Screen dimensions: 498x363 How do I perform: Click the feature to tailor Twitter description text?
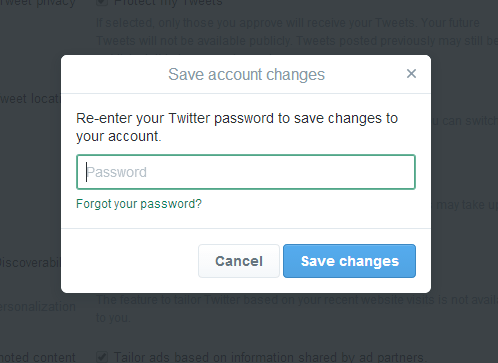coord(297,309)
